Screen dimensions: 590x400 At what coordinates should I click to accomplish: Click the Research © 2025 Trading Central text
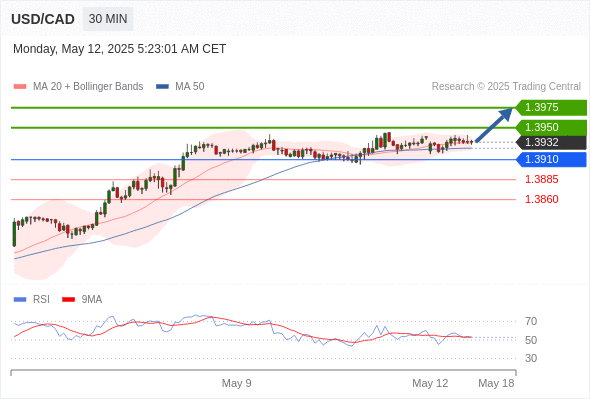coord(506,87)
